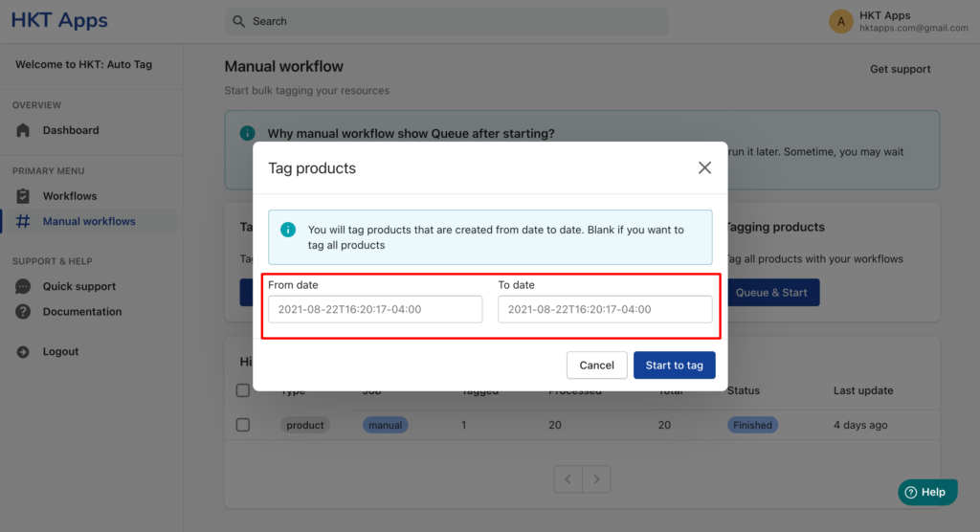Go to previous page of history
This screenshot has height=532, width=980.
click(568, 478)
